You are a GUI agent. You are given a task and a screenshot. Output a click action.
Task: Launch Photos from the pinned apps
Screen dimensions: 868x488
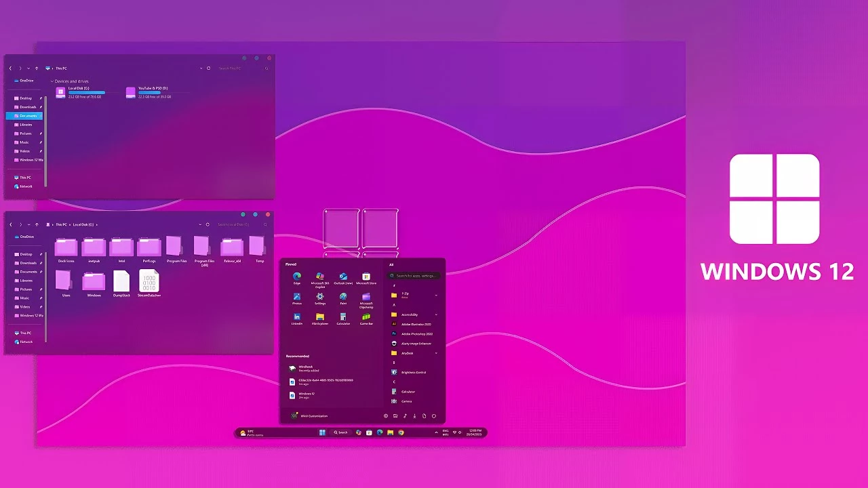296,298
